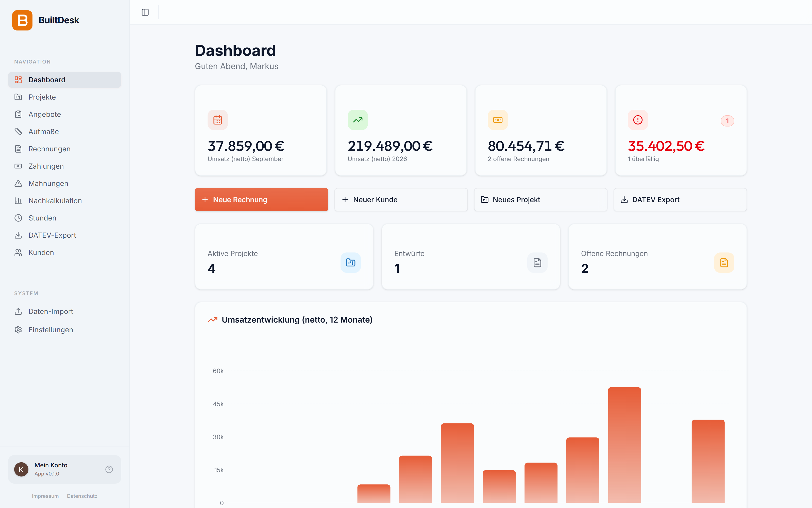Select Mahnungen in navigation

coord(64,183)
